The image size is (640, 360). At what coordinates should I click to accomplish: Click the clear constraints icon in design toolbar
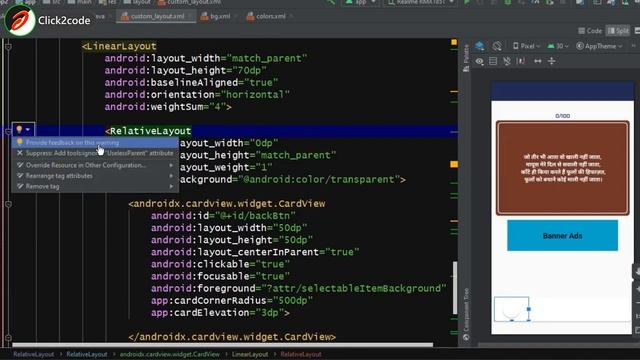[507, 61]
